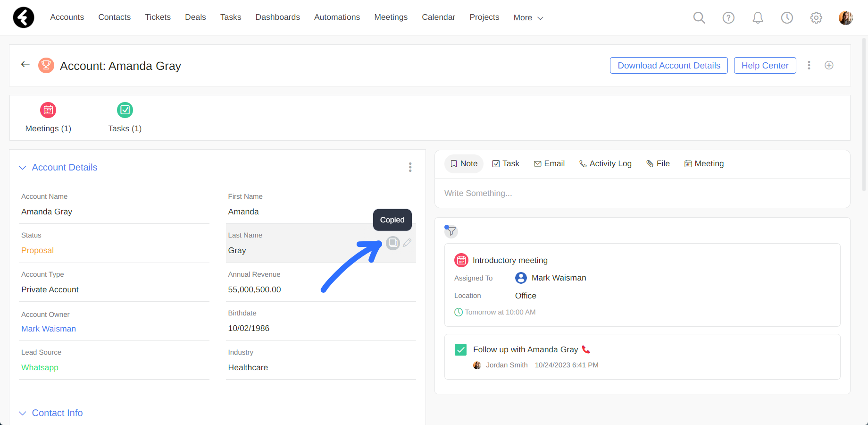Click the page vertical scrollbar
Image resolution: width=868 pixels, height=425 pixels.
[x=864, y=114]
